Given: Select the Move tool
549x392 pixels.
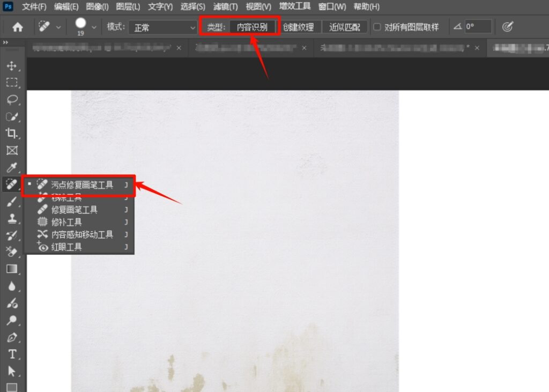Looking at the screenshot, I should coord(12,66).
